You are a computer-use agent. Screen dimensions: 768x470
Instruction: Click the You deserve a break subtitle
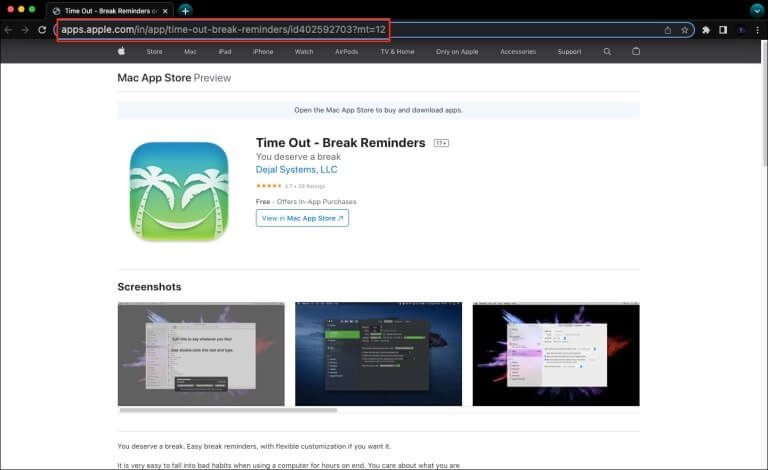[298, 157]
